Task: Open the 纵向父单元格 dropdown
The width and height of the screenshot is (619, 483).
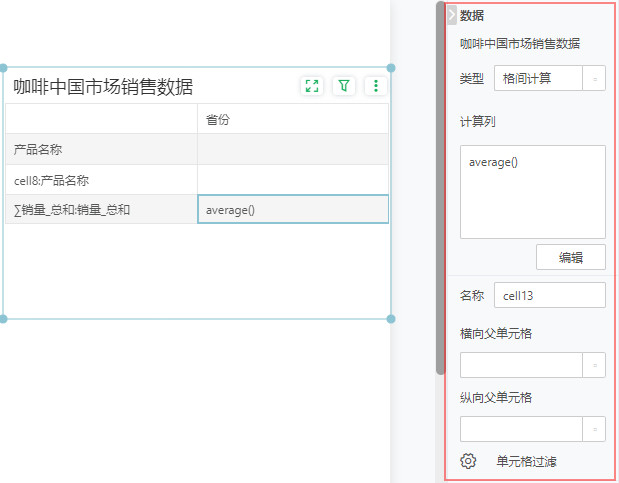Action: (x=533, y=428)
